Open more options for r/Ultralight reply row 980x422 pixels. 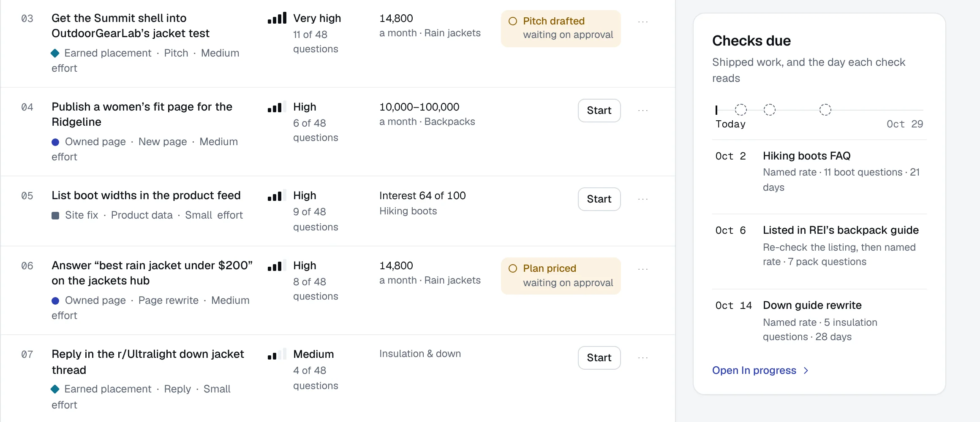pos(643,357)
